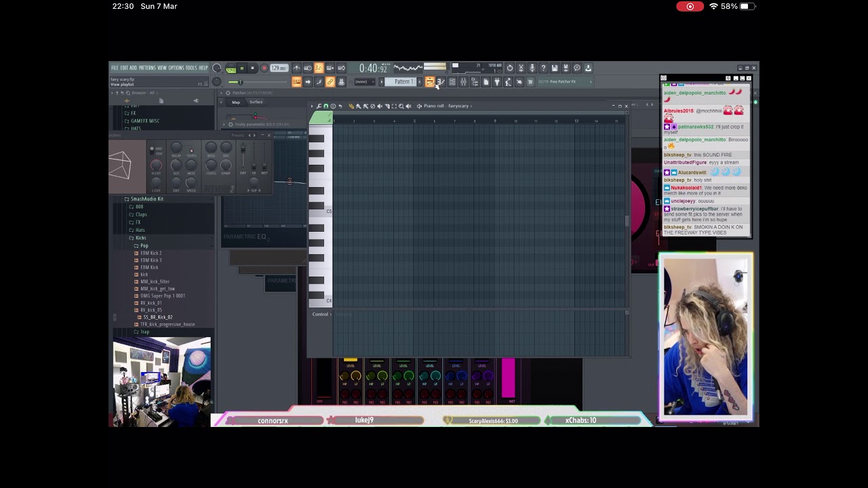
Task: Select the piano roll zoom tool
Action: coord(401,106)
